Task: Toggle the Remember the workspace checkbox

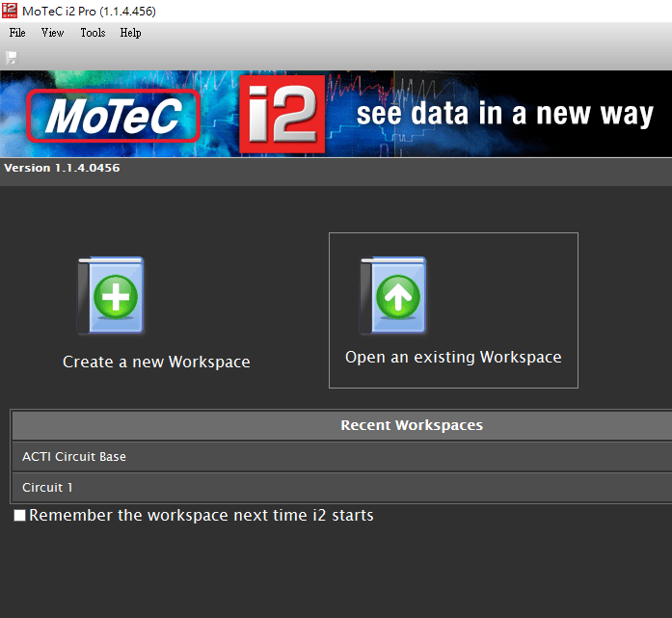Action: tap(20, 516)
